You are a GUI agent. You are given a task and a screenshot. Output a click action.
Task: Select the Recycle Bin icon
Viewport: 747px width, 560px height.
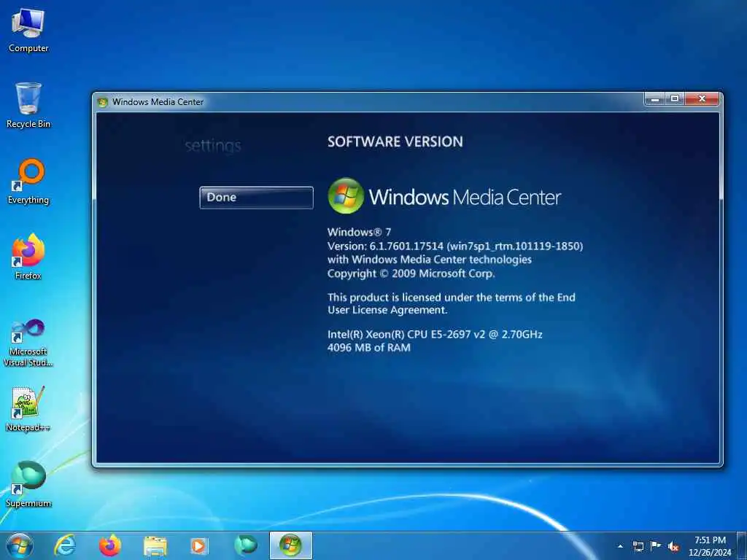[x=28, y=105]
